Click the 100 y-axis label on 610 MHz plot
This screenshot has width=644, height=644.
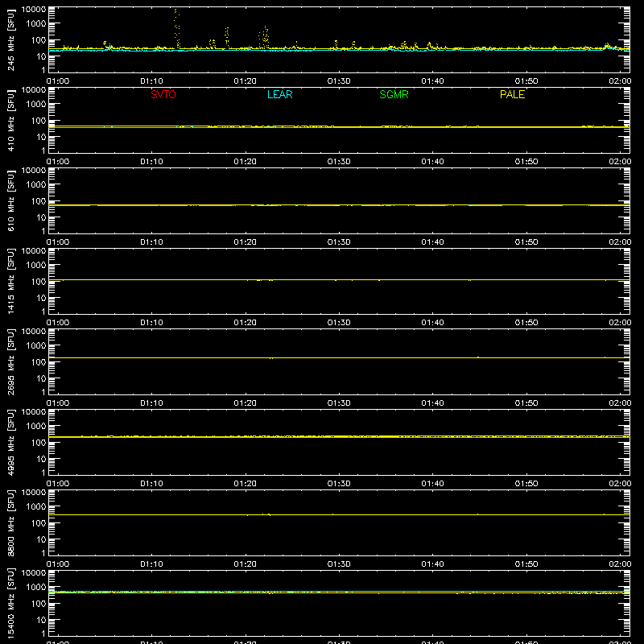click(x=39, y=201)
